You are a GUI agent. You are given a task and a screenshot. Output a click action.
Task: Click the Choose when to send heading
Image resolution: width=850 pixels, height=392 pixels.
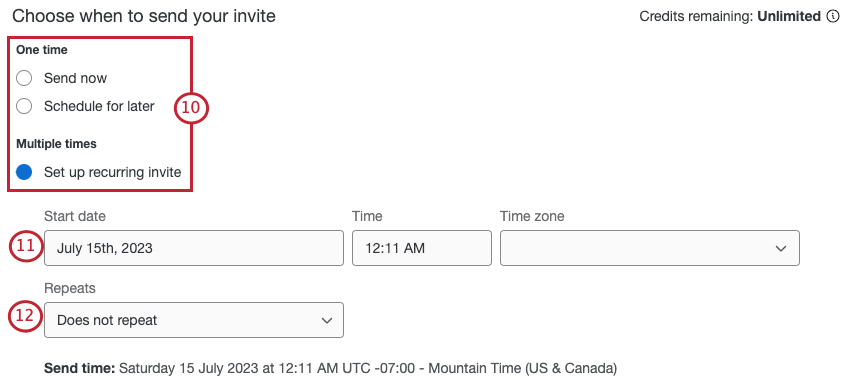[x=144, y=16]
